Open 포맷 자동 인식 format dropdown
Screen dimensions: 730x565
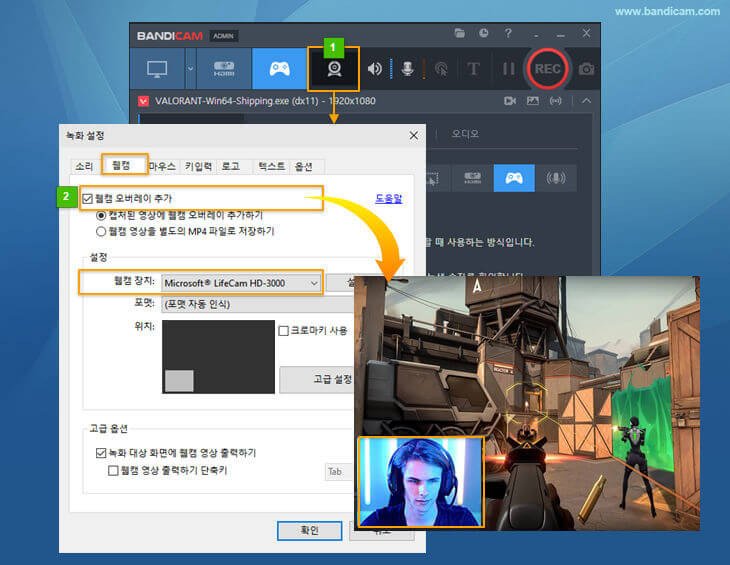pyautogui.click(x=257, y=304)
